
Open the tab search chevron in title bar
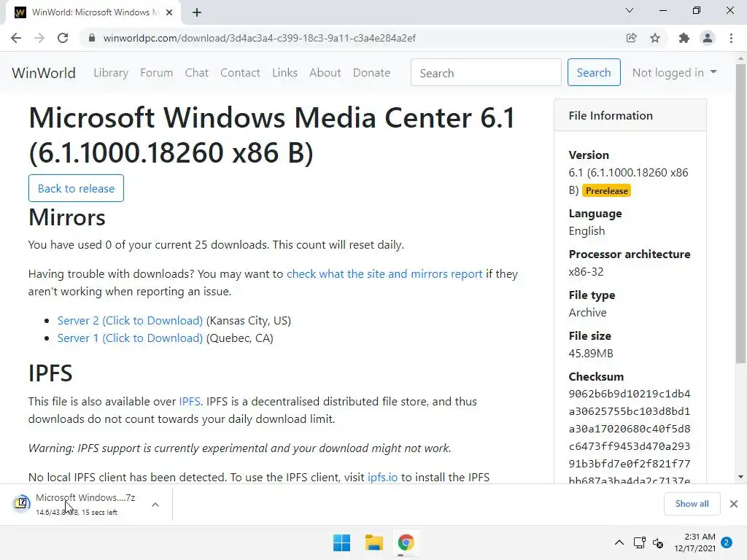[630, 10]
